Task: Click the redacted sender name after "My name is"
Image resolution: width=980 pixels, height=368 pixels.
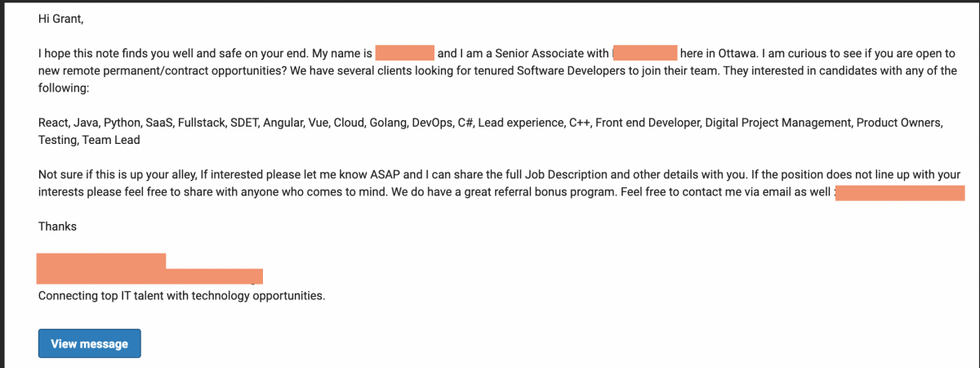Action: [x=404, y=53]
